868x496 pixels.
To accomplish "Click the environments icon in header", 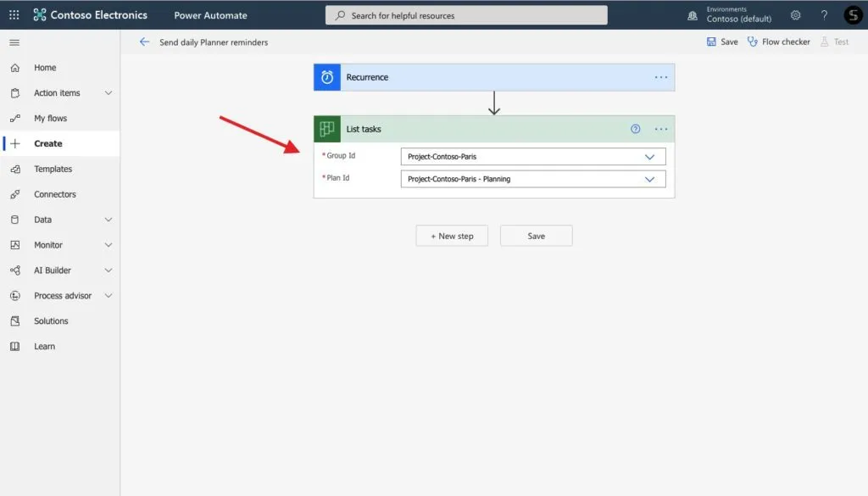I will point(693,15).
